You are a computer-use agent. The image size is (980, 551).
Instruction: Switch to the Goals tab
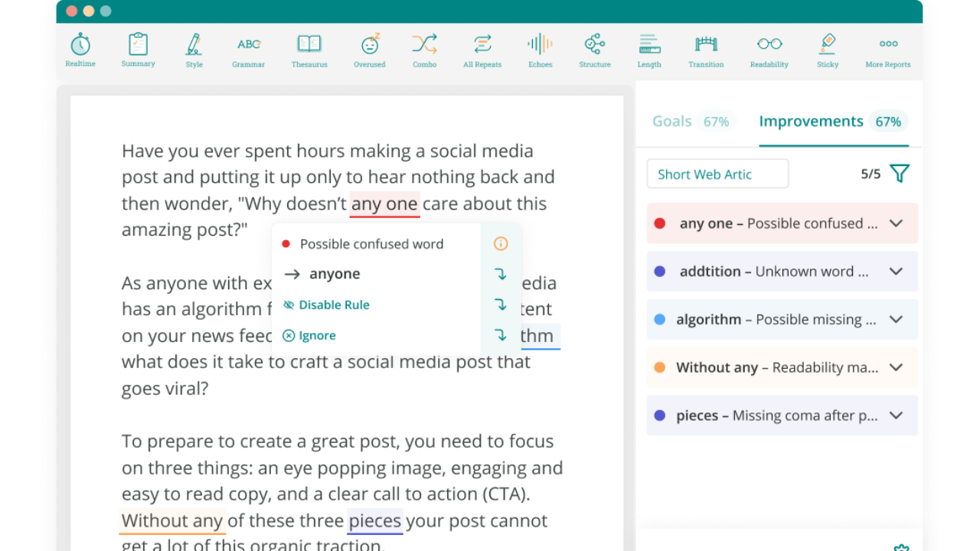tap(672, 121)
